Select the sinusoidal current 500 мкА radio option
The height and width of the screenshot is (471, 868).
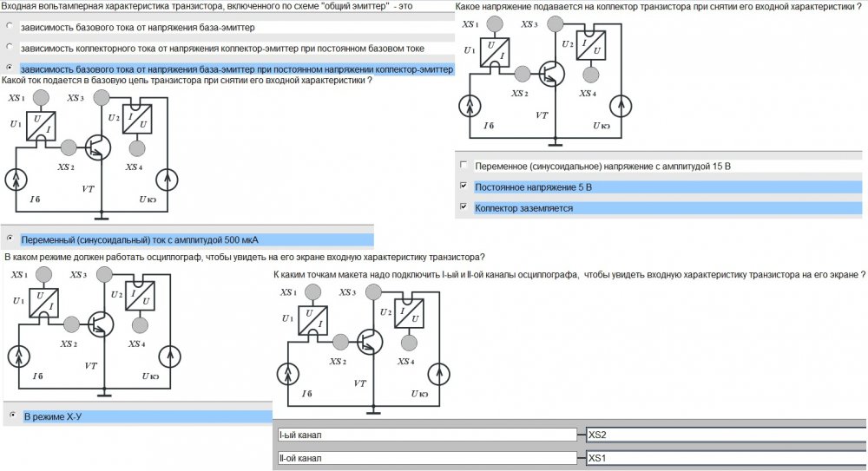point(10,239)
